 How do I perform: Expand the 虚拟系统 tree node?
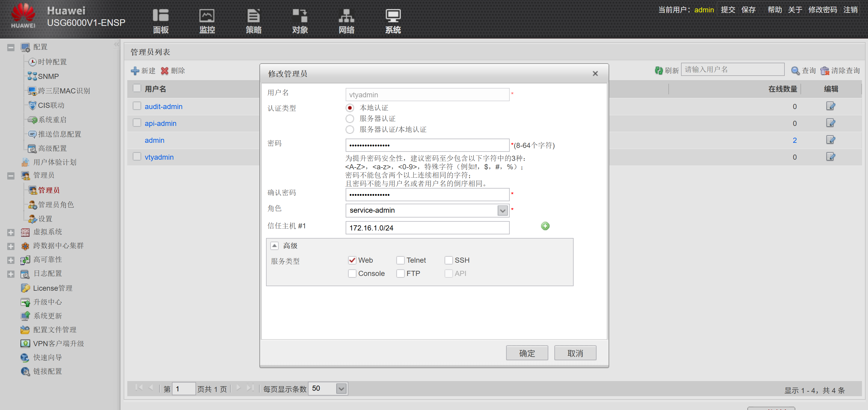(x=11, y=232)
